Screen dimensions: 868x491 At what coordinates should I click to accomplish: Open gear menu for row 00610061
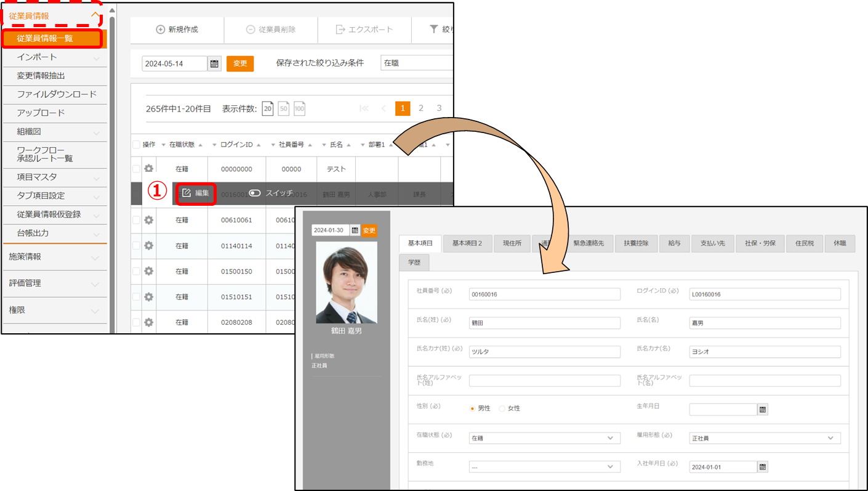148,220
